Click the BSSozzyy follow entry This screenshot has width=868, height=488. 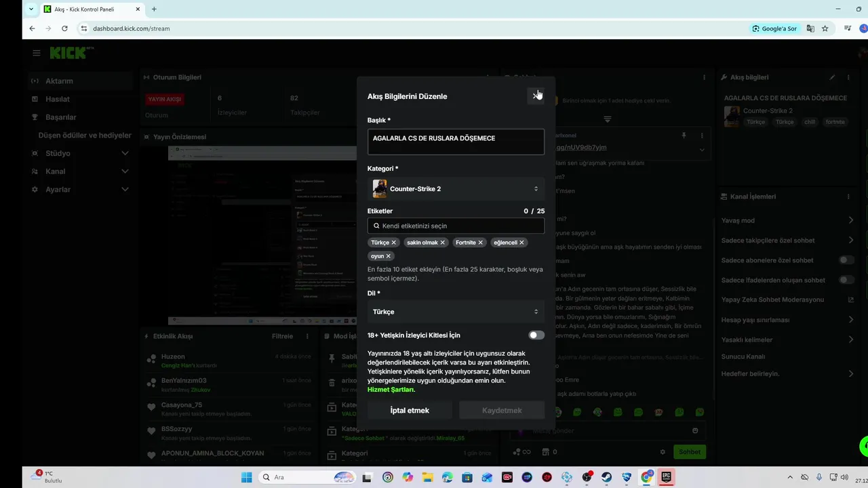[229, 433]
